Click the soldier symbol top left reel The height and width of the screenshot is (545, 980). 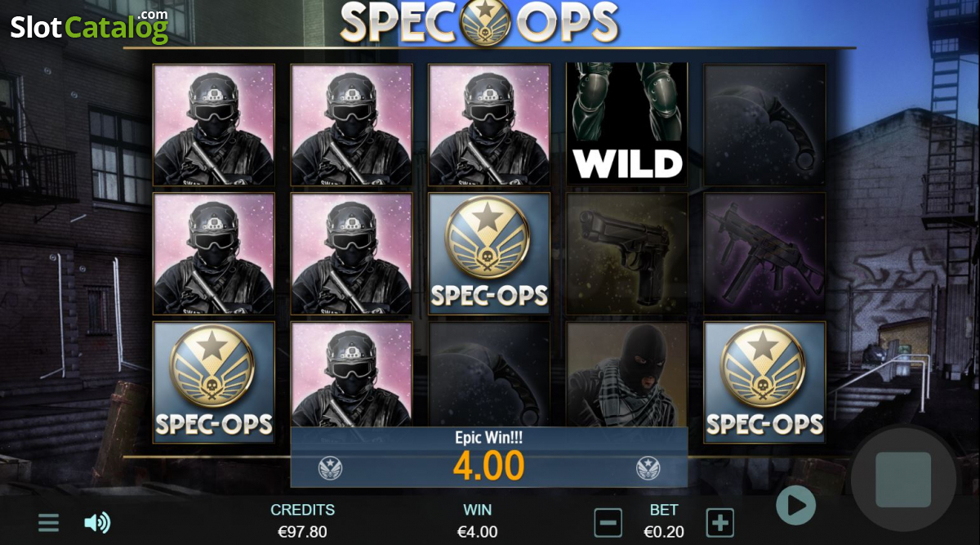point(214,124)
